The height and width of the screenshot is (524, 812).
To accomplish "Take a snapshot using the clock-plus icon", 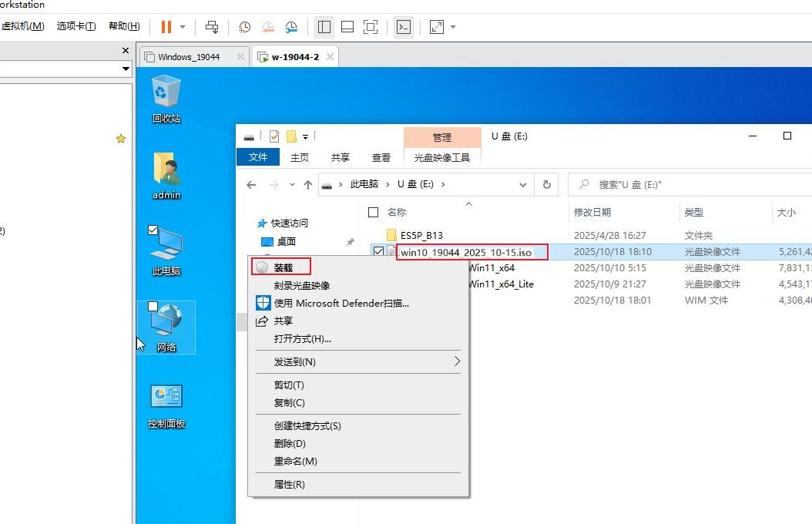I will click(x=244, y=27).
